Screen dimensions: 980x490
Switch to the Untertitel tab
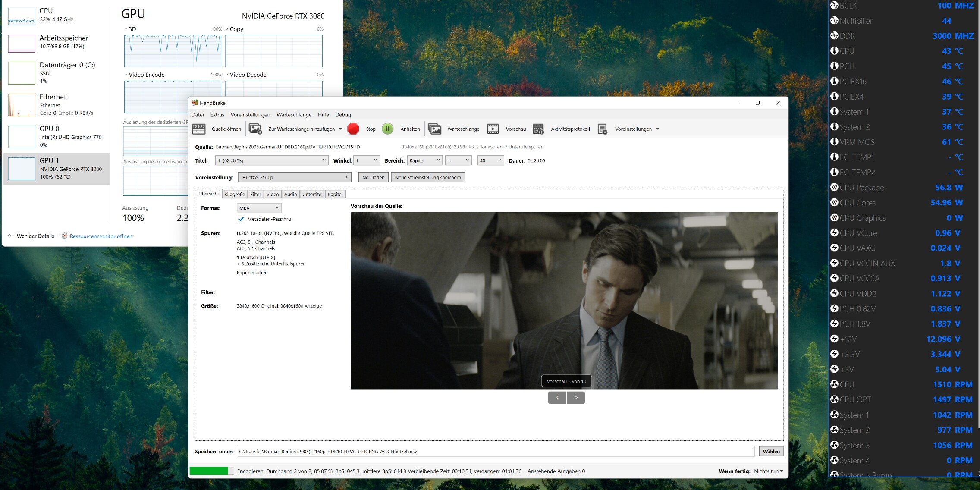312,194
